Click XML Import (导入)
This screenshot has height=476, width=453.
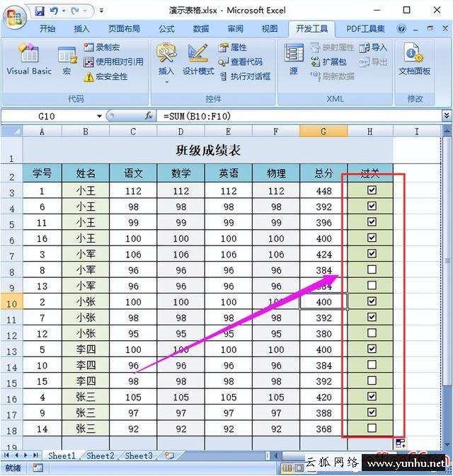[x=373, y=47]
